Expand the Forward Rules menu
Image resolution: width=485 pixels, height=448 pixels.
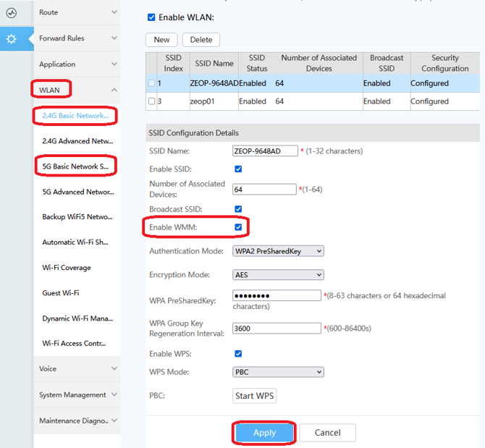[x=77, y=38]
